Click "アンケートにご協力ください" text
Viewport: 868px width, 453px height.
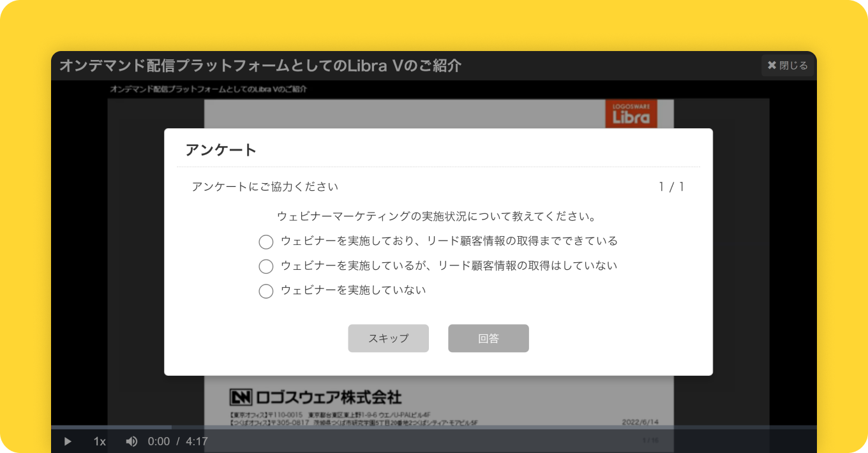(265, 187)
